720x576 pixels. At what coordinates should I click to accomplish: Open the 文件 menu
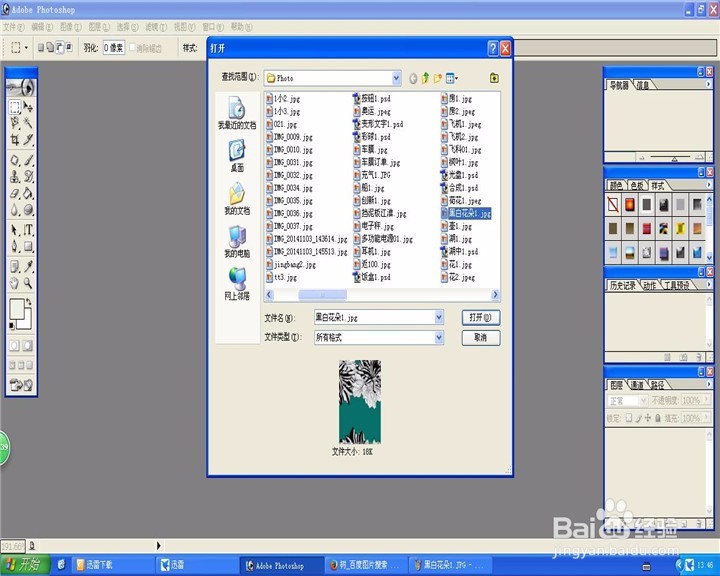(x=13, y=27)
